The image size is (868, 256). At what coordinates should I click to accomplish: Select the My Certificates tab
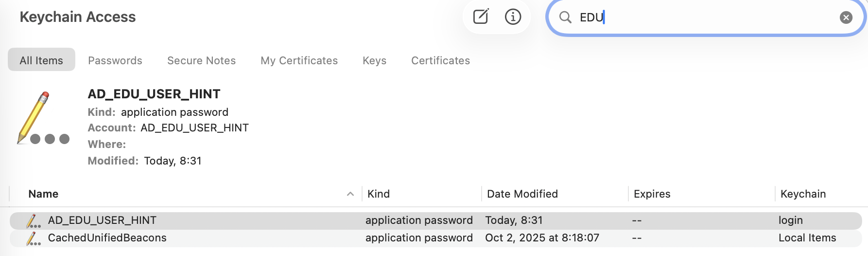(x=299, y=60)
